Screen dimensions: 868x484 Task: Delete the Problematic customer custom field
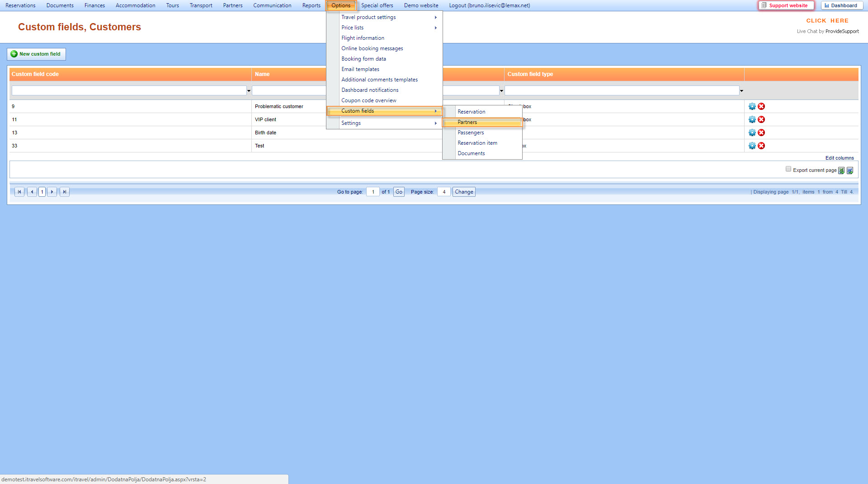point(761,106)
